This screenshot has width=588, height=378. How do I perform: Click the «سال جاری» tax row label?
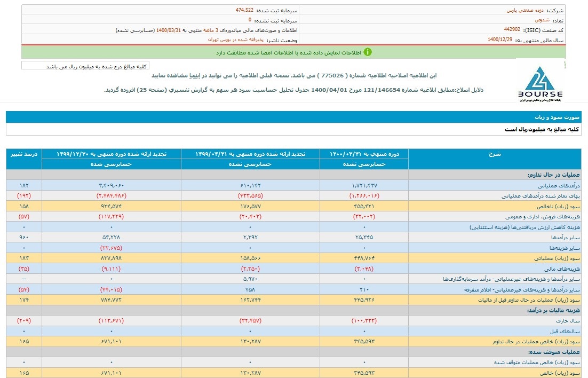click(568, 321)
